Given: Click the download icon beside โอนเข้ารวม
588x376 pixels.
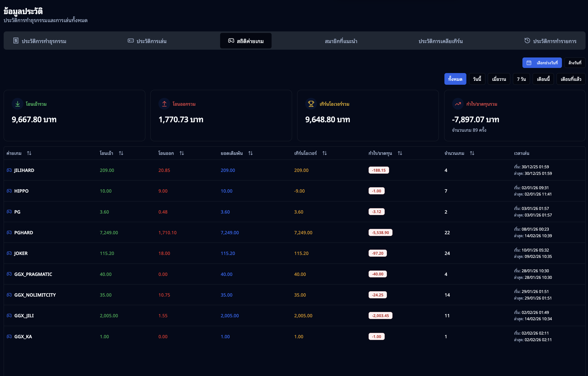Looking at the screenshot, I should click(18, 104).
